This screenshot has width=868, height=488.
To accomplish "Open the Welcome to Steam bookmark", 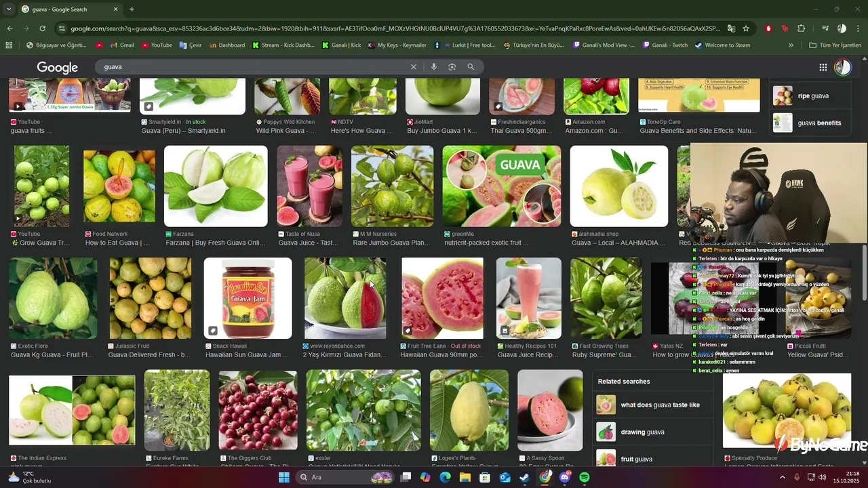I will pos(722,45).
